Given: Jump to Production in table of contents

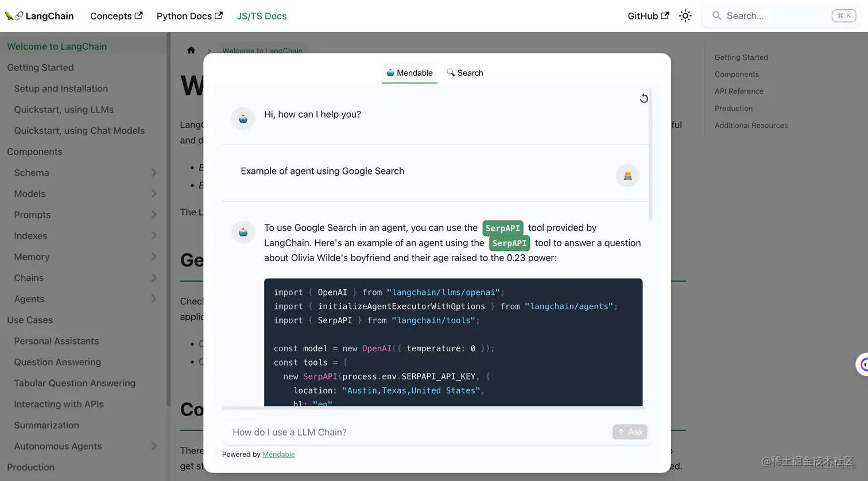Looking at the screenshot, I should tap(733, 108).
